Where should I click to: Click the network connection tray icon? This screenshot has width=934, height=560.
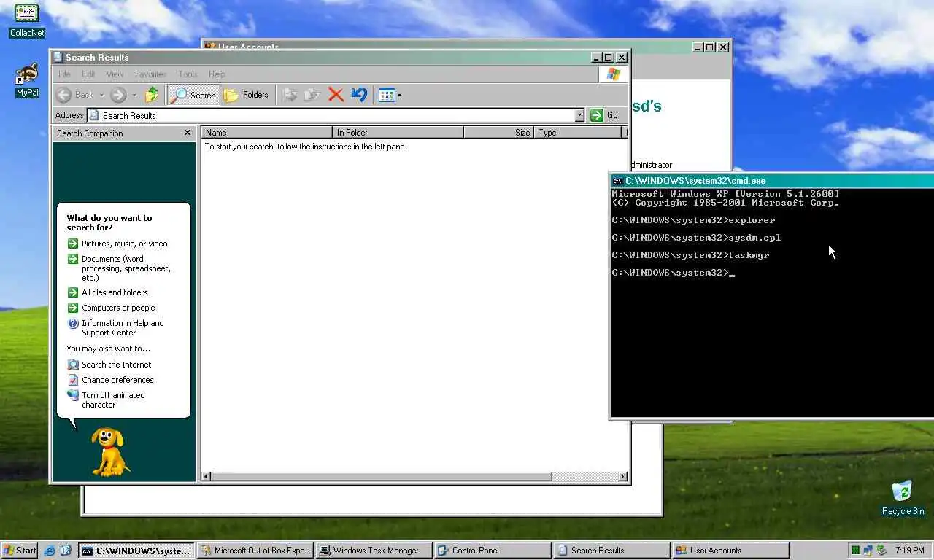868,551
